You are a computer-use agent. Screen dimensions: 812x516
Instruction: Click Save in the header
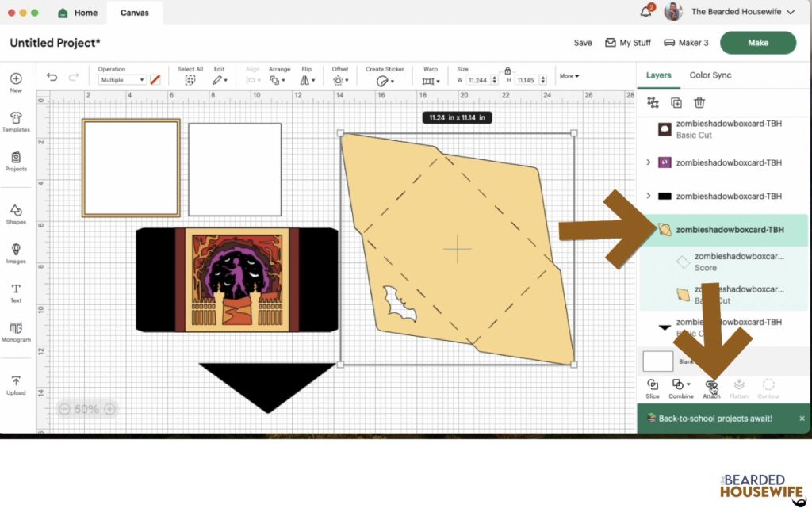[x=583, y=43]
